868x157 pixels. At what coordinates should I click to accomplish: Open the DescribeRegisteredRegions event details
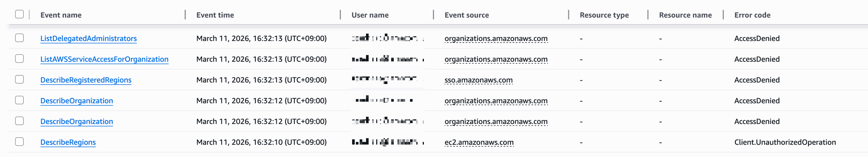point(86,80)
